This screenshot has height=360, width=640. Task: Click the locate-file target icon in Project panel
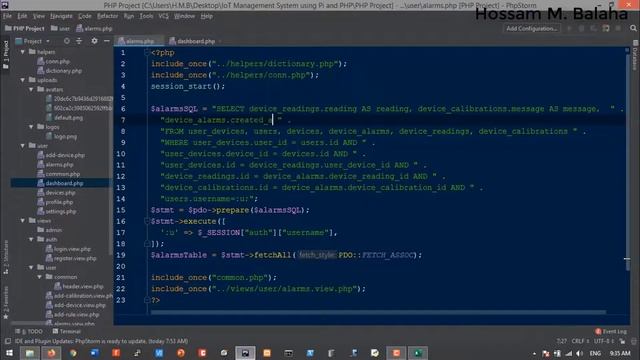click(67, 41)
